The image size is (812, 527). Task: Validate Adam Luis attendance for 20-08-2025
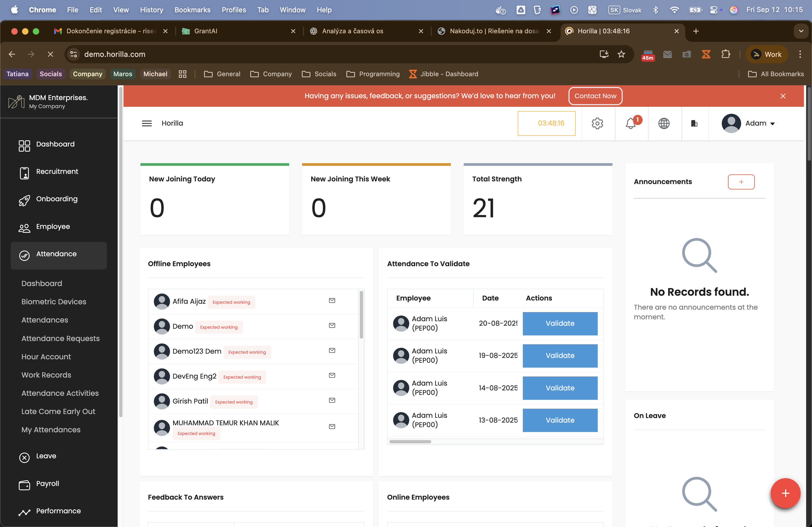[560, 323]
